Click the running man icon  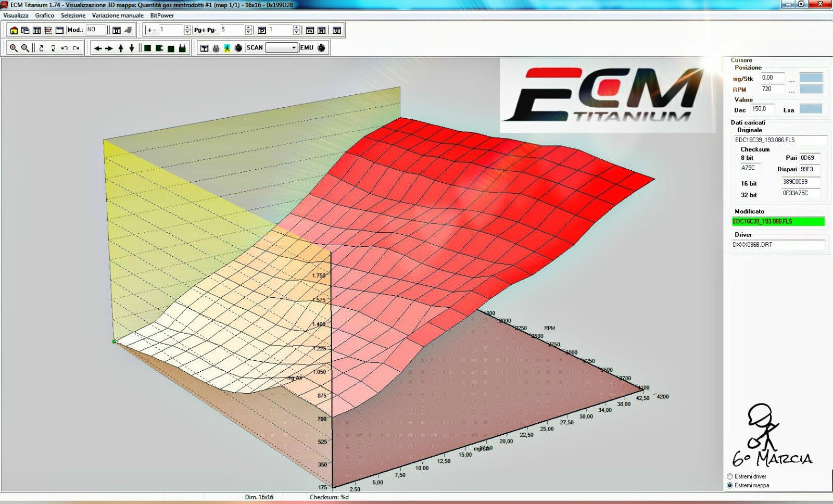click(x=227, y=48)
